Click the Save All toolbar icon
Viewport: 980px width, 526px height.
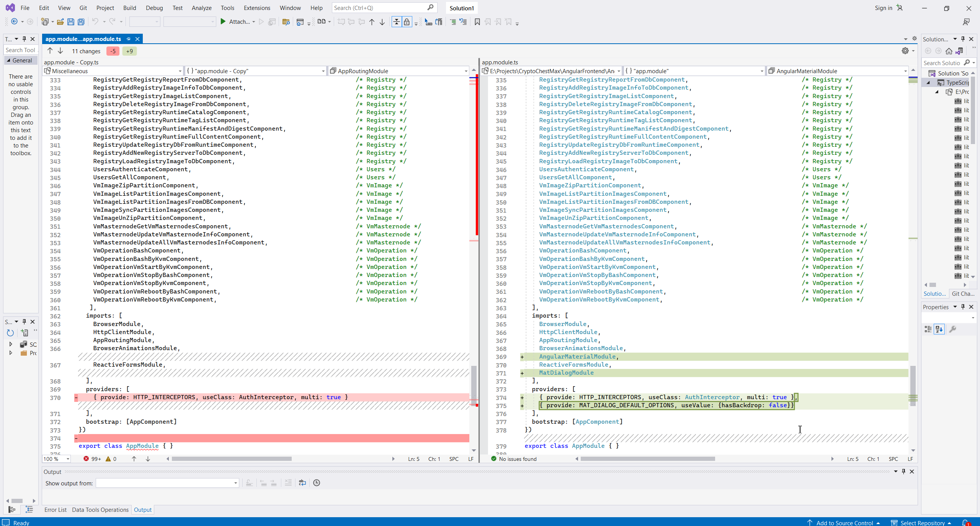[x=81, y=22]
